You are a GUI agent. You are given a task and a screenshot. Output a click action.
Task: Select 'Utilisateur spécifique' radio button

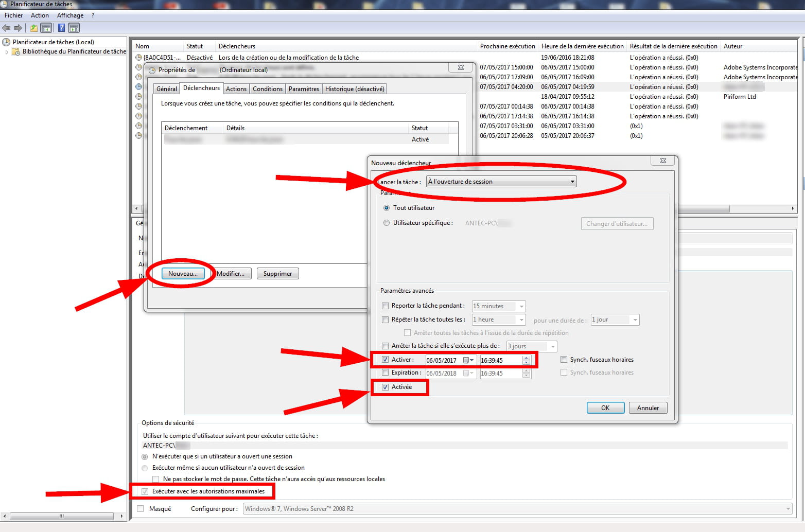click(387, 223)
